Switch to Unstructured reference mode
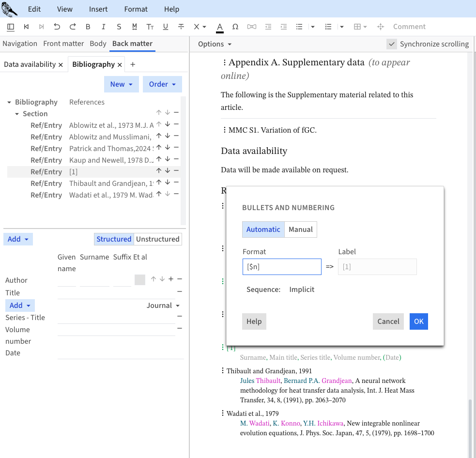Viewport: 476px width, 458px height. coord(157,239)
